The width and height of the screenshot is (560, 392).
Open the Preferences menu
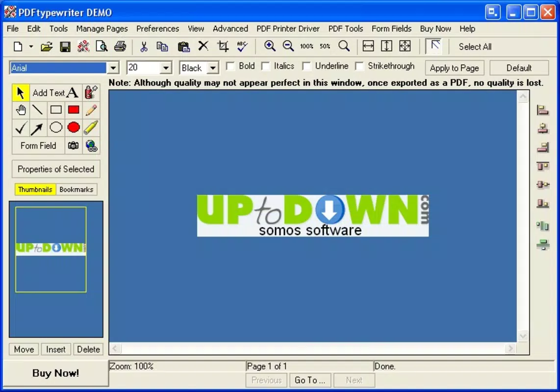[157, 28]
